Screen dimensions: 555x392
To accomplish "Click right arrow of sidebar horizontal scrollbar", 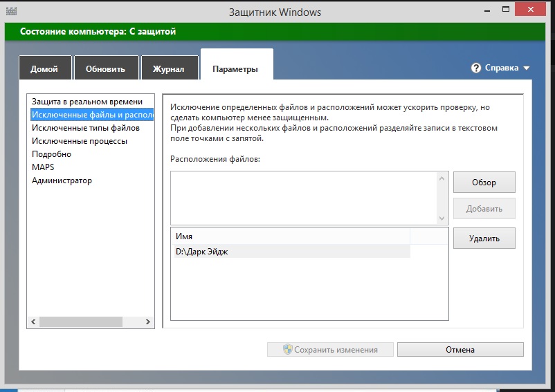I will click(148, 321).
